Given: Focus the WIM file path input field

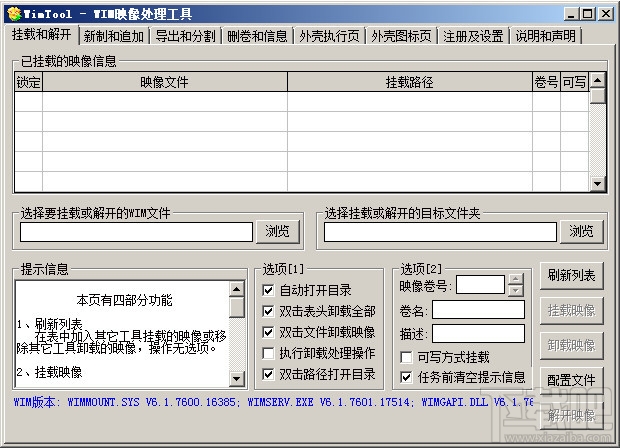Looking at the screenshot, I should 136,232.
